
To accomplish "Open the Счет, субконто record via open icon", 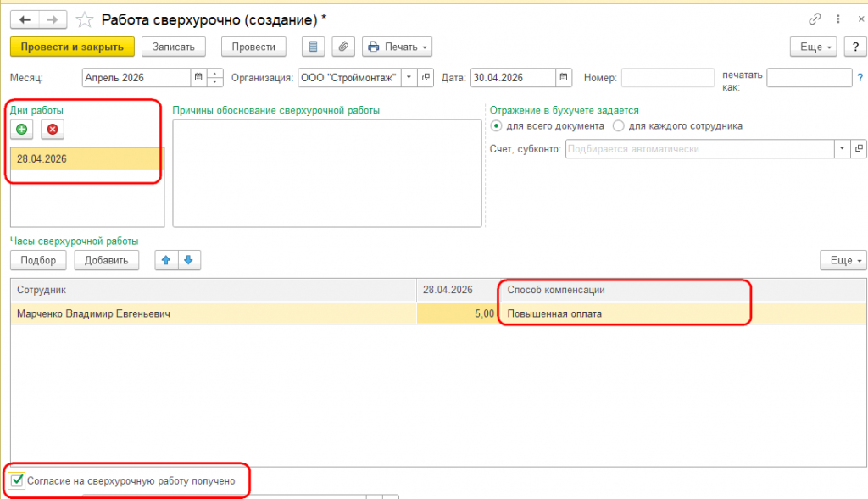I will [x=859, y=149].
